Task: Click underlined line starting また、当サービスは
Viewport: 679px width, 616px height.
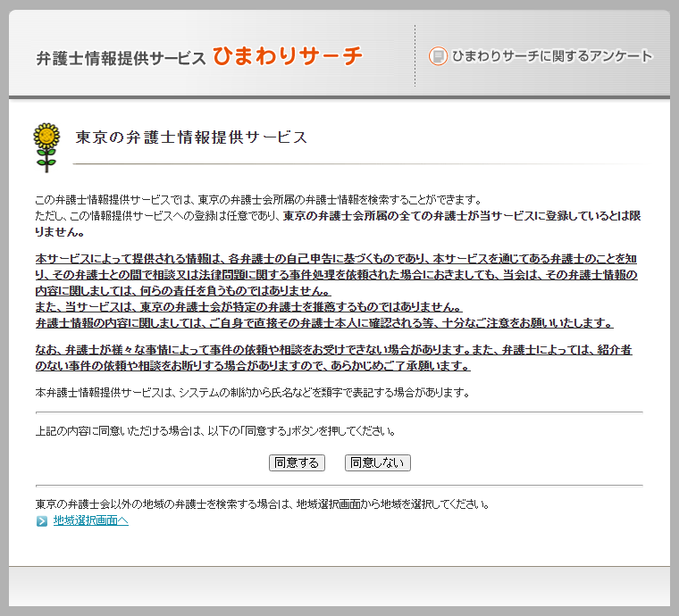Action: [249, 307]
